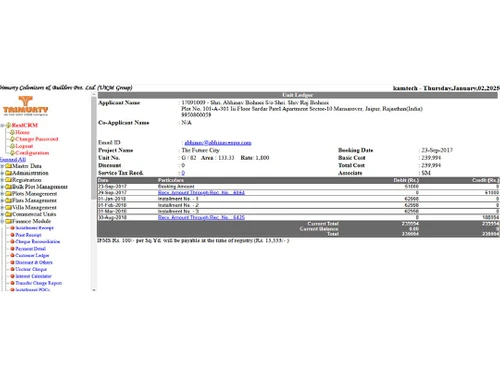Screen dimensions: 500x375
Task: Open the Print Receipt link
Action: (28, 235)
